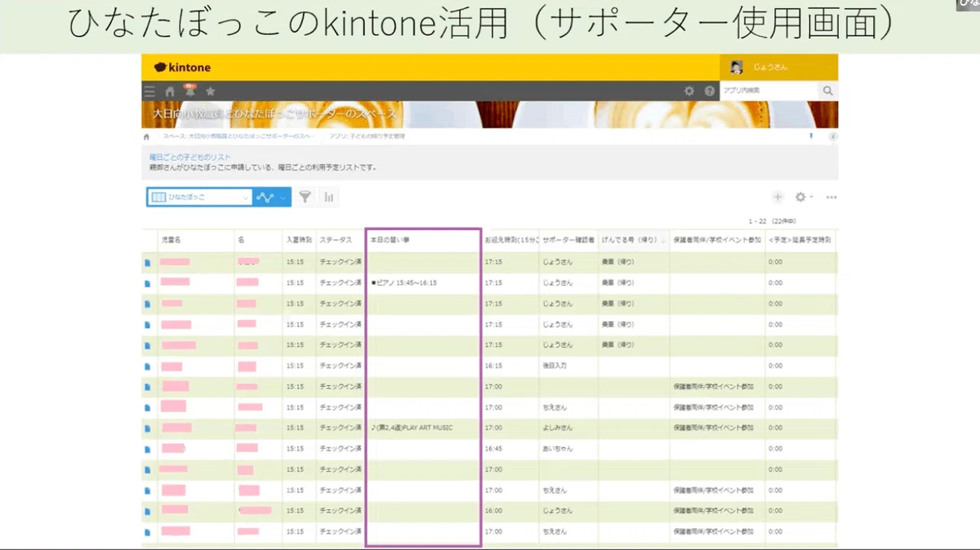Click the kintone logo
Image resolution: width=980 pixels, height=550 pixels.
(x=182, y=67)
